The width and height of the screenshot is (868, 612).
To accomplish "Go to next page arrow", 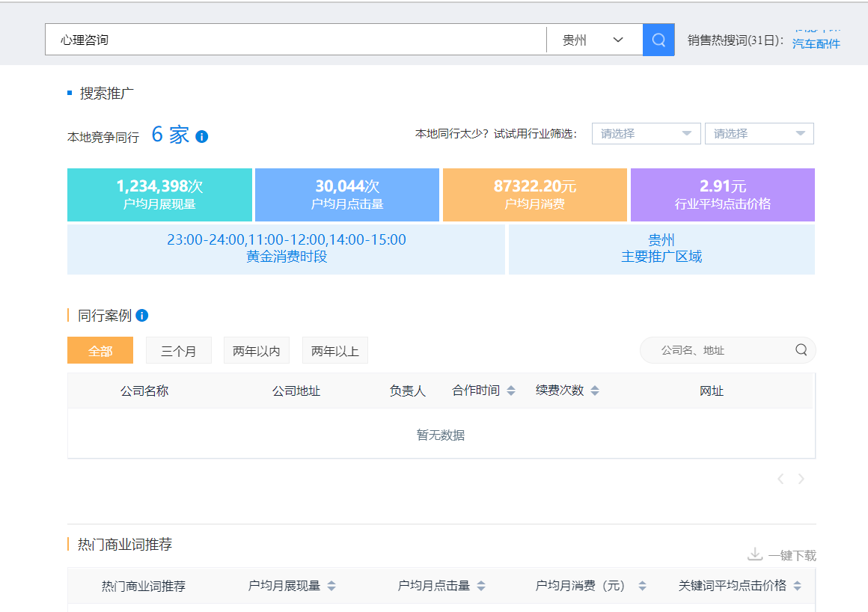I will pos(801,479).
